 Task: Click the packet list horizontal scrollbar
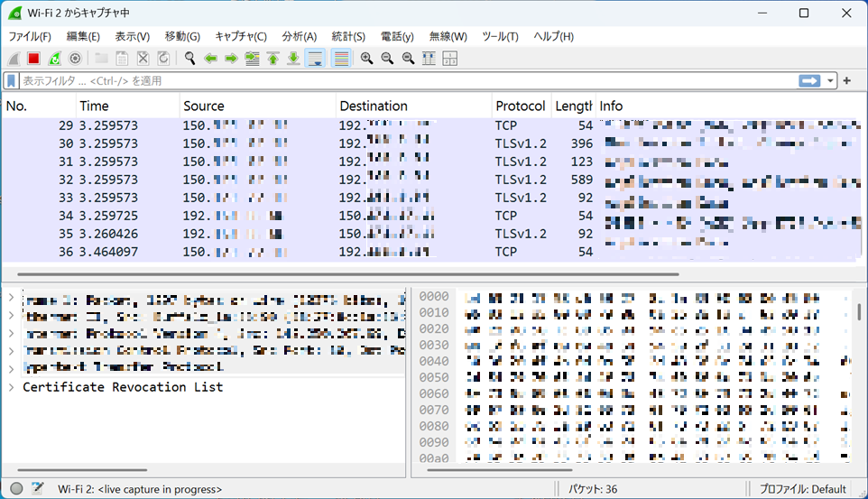point(347,273)
